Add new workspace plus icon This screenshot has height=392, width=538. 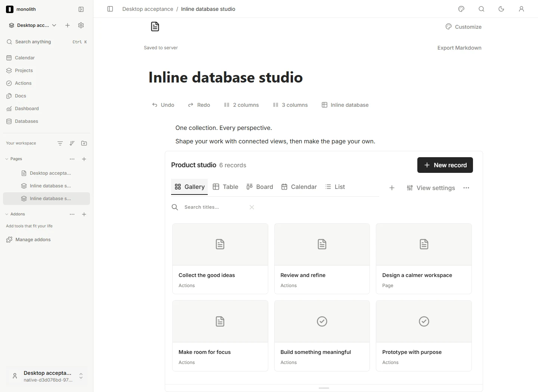click(68, 25)
